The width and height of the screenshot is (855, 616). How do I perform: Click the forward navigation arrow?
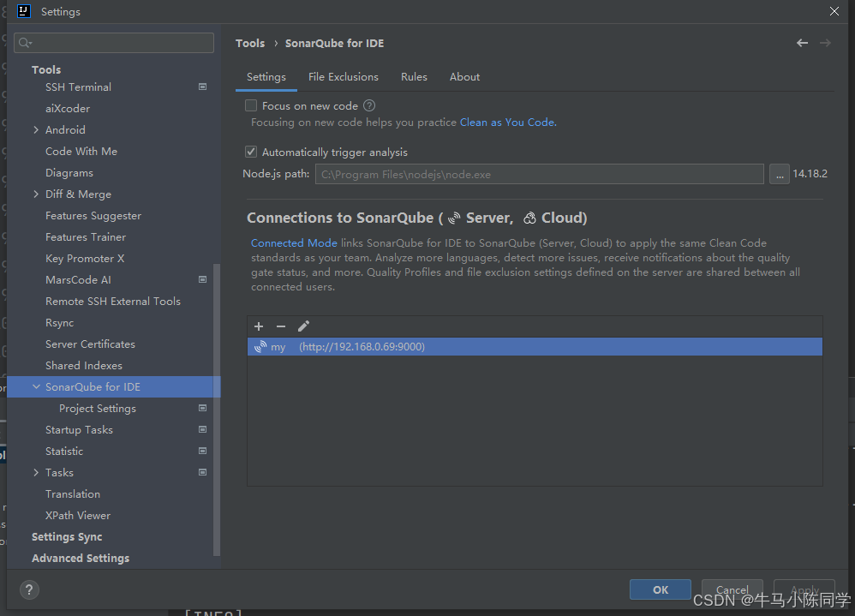[825, 43]
